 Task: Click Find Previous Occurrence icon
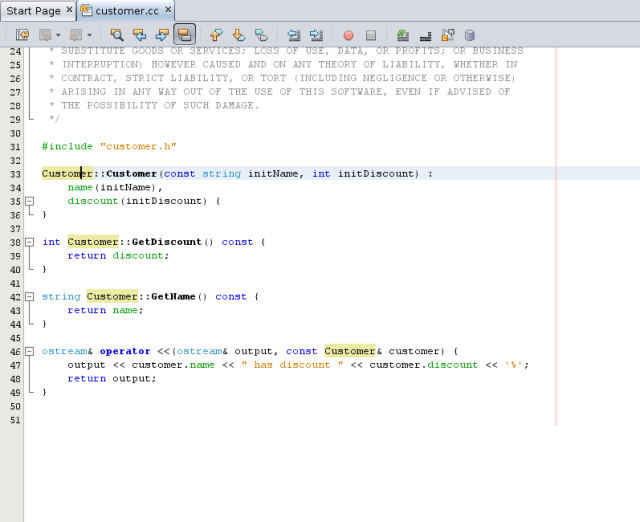pos(140,35)
